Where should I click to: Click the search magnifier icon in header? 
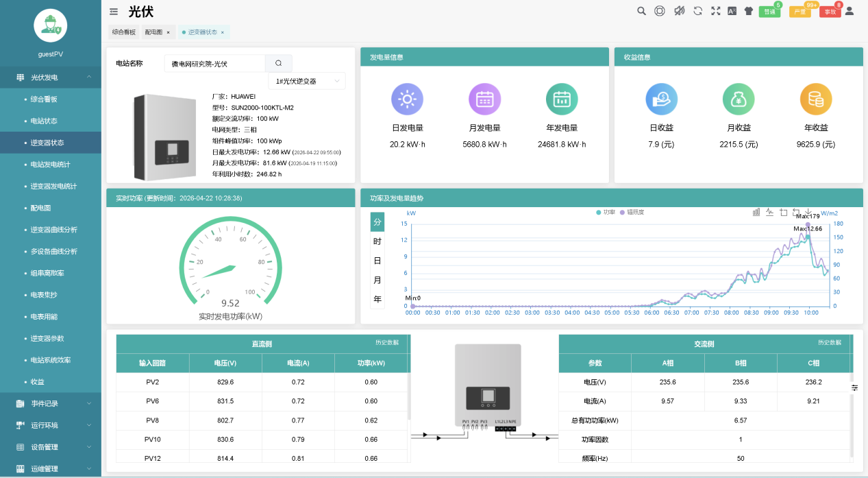pyautogui.click(x=641, y=11)
